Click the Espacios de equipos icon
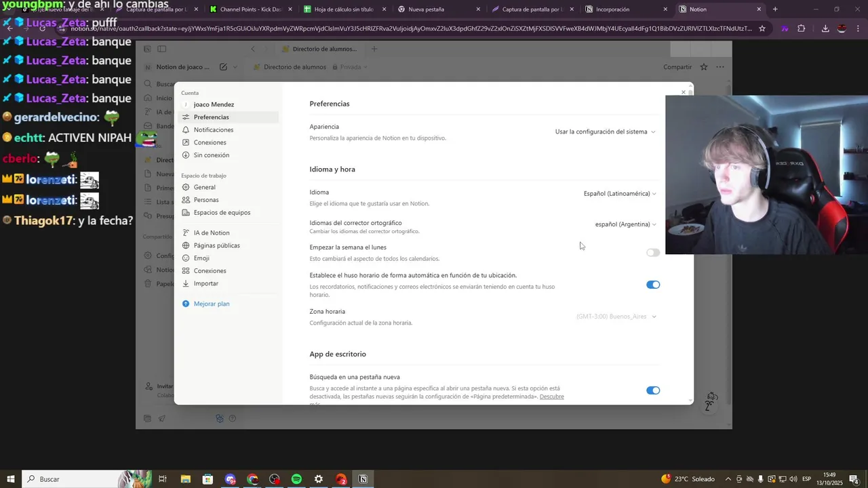 click(186, 212)
